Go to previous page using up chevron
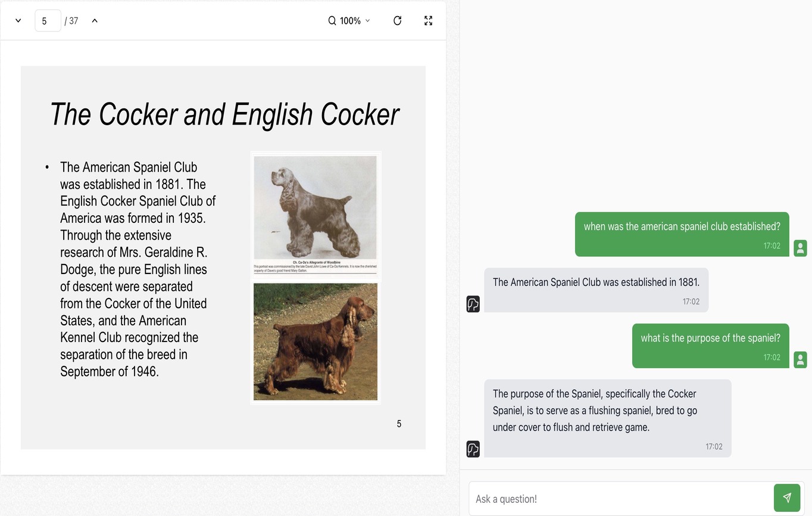Screen dimensions: 812x516 [x=95, y=21]
